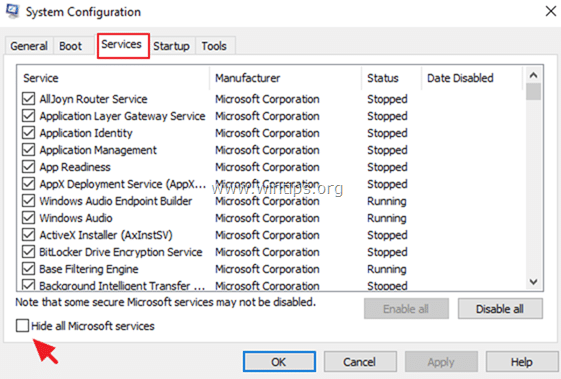
Task: Toggle ActiveX Installer (AxInstSV) checkbox
Action: pos(28,234)
